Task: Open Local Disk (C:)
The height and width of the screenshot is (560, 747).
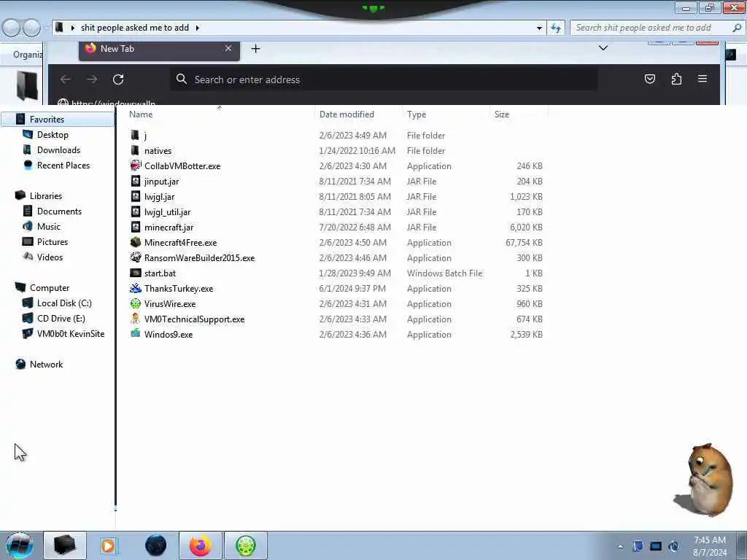Action: pos(64,303)
